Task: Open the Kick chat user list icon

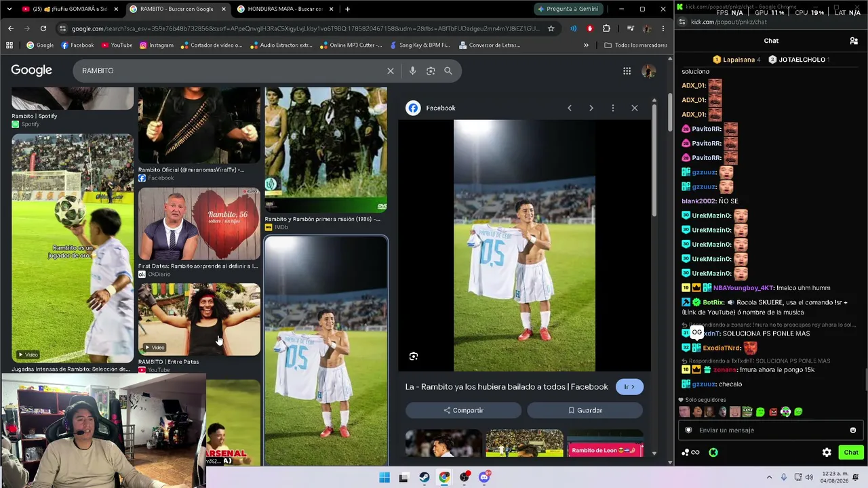Action: point(854,41)
